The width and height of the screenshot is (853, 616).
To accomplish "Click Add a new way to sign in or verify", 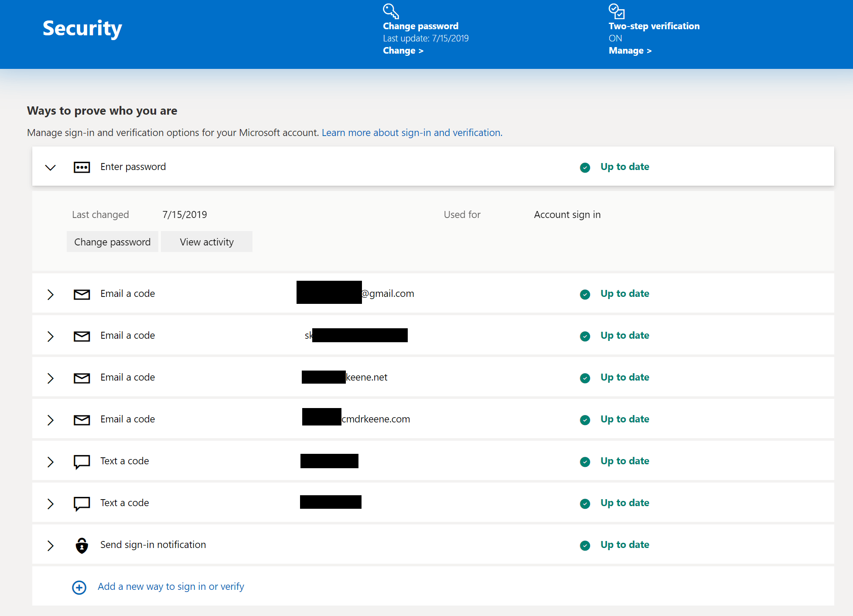I will coord(171,586).
